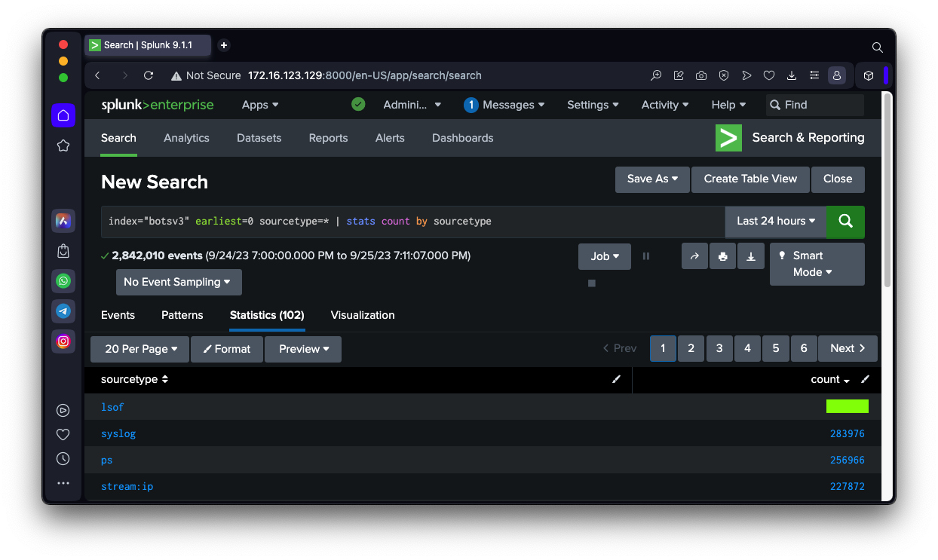Change the Smart Mode search mode
Viewport: 938px width, 560px height.
pos(817,264)
